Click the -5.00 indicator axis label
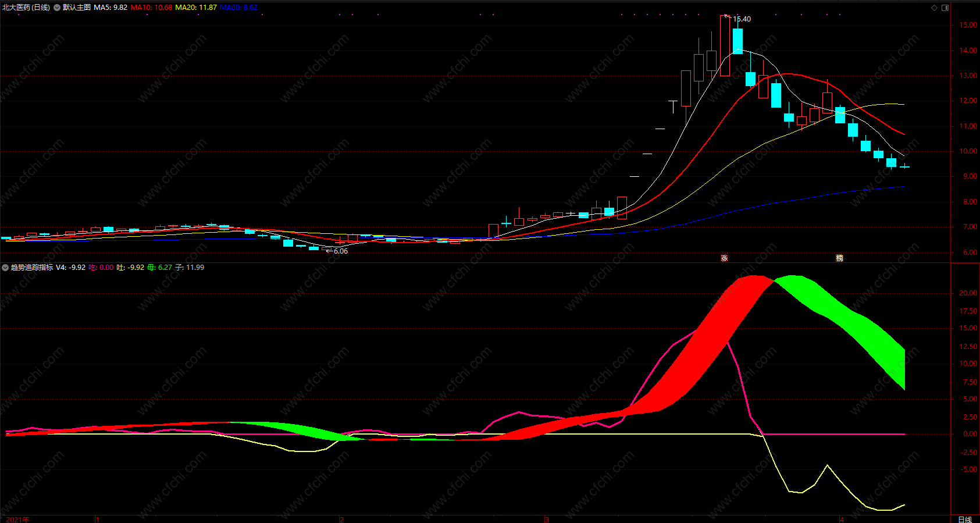The image size is (980, 523). 968,469
